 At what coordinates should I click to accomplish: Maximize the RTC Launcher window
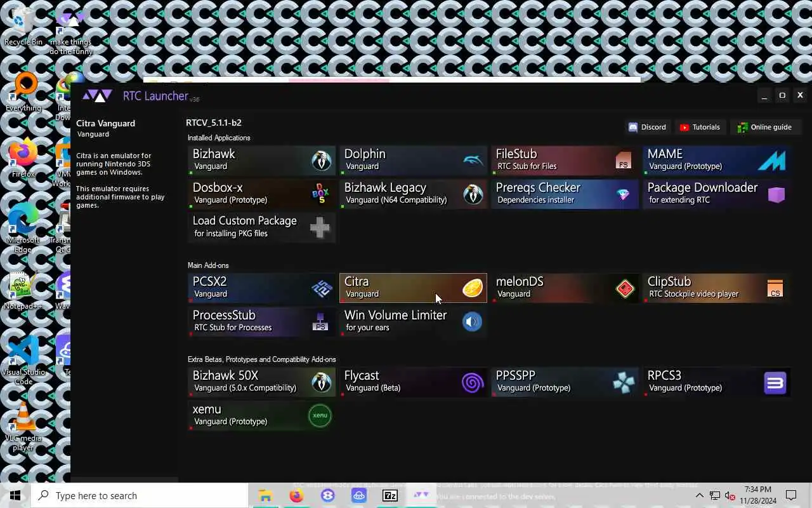point(782,95)
